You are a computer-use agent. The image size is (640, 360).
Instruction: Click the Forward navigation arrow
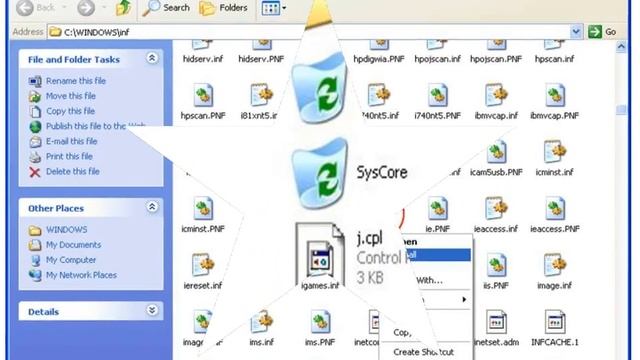tap(86, 8)
